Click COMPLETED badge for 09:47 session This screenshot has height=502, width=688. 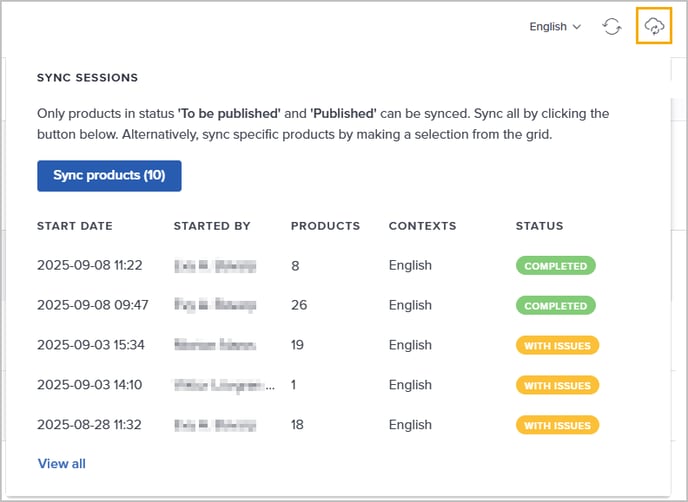(555, 305)
